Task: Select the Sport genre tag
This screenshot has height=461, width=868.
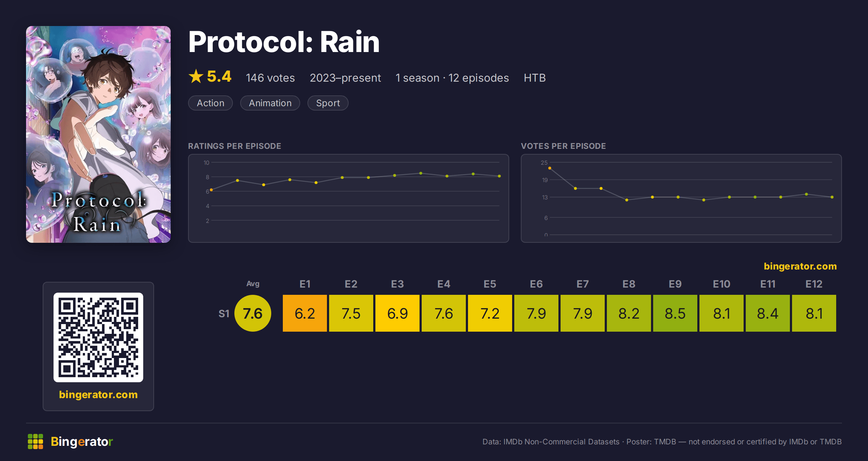Action: pyautogui.click(x=328, y=103)
